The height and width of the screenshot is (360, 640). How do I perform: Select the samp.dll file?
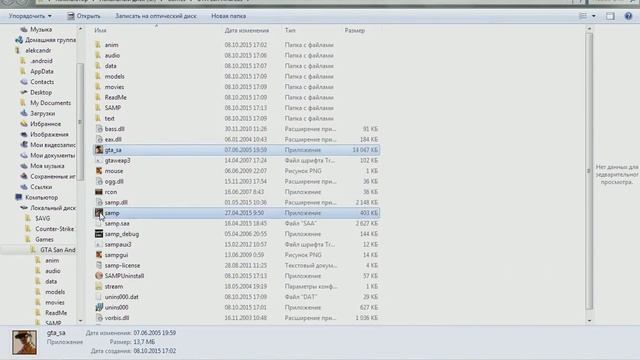(116, 202)
